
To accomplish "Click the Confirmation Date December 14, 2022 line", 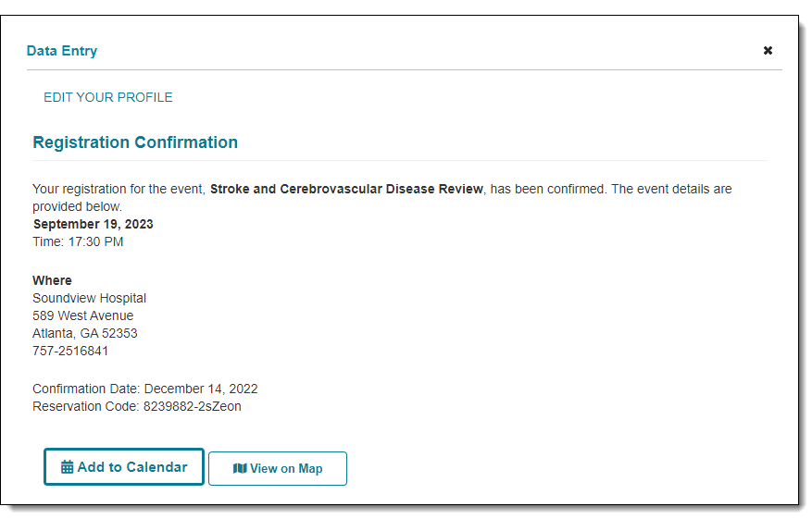I will 144,389.
